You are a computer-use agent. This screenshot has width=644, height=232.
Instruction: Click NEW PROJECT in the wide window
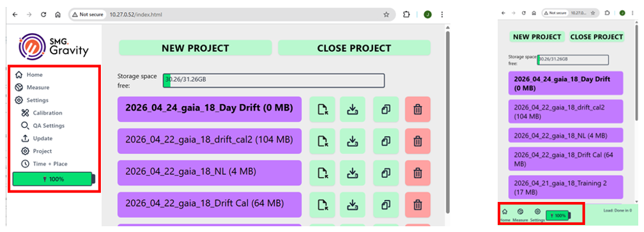[195, 48]
